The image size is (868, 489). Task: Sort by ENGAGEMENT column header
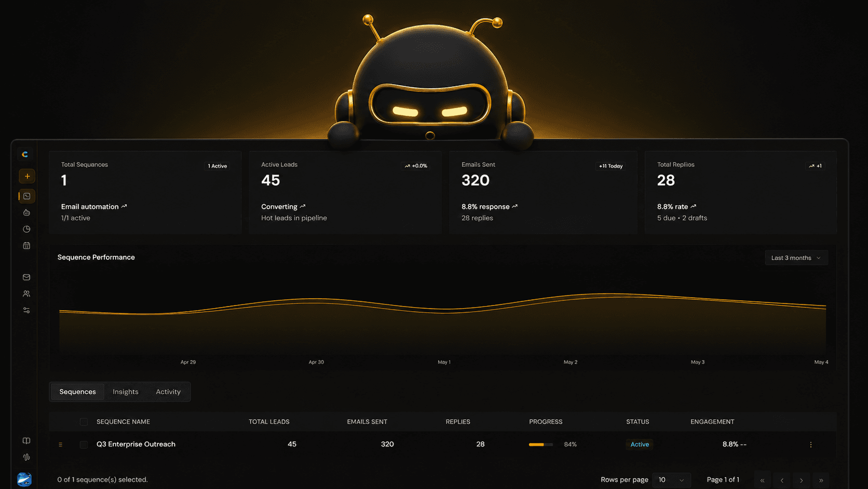tap(712, 422)
